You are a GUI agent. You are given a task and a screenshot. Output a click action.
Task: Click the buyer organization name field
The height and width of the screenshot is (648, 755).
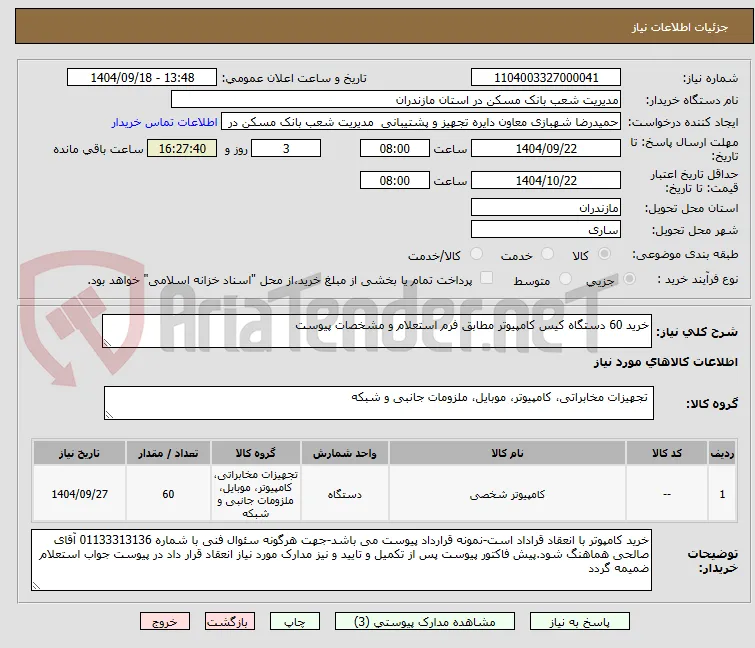pos(396,100)
